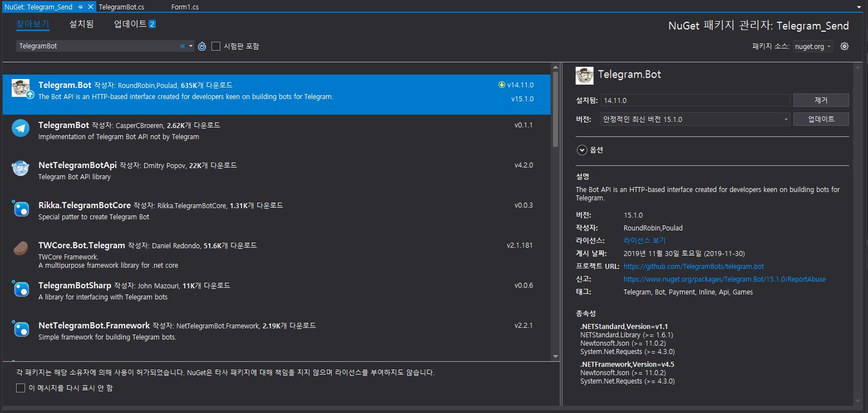Click the package list scrollbar thumb
The height and width of the screenshot is (413, 868).
pyautogui.click(x=555, y=109)
